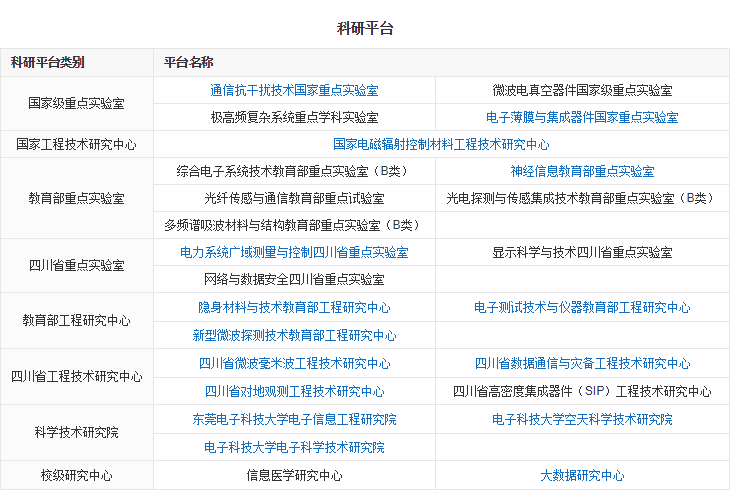The image size is (734, 492).
Task: Open 电子科技大学空天科学技术研究院 link
Action: (x=582, y=419)
